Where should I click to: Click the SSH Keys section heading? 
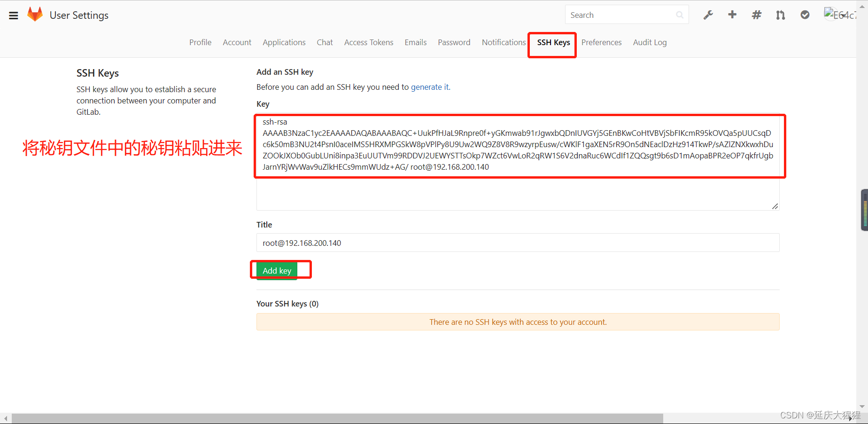coord(98,73)
